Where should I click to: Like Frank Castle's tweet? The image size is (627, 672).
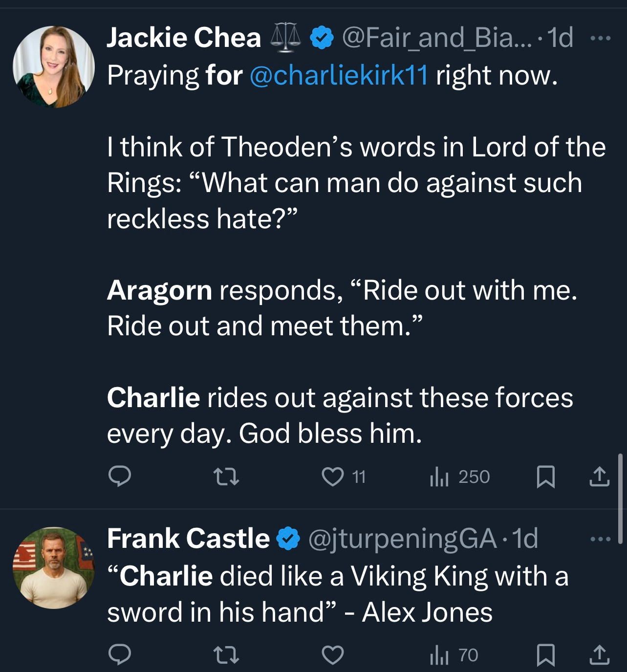click(333, 655)
